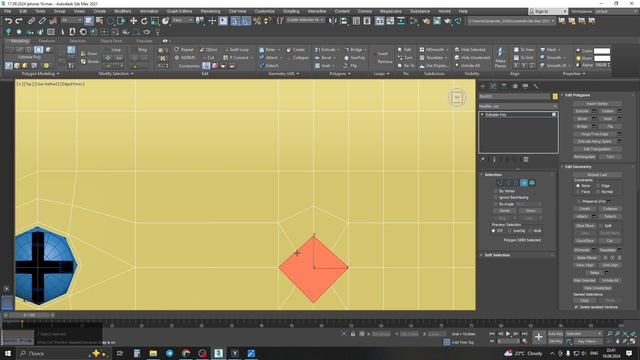Click Flip in Polygons ribbon panel
640x360 pixels.
coord(351,65)
